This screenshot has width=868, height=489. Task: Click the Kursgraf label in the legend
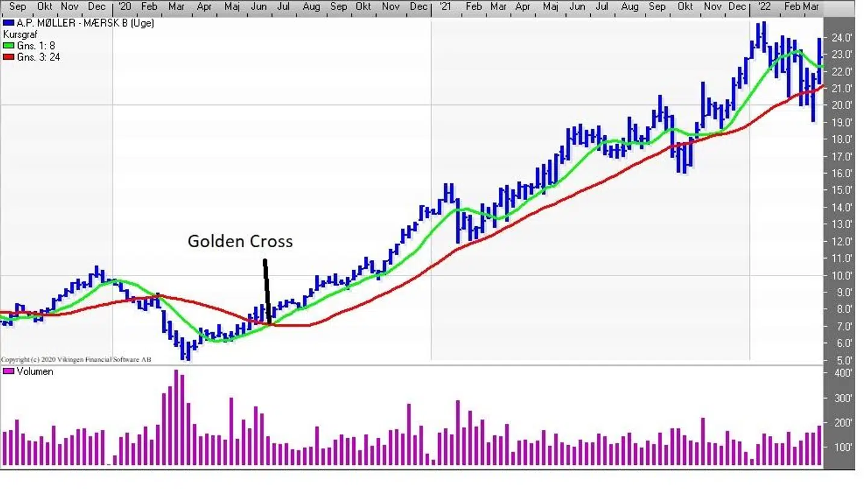(20, 35)
